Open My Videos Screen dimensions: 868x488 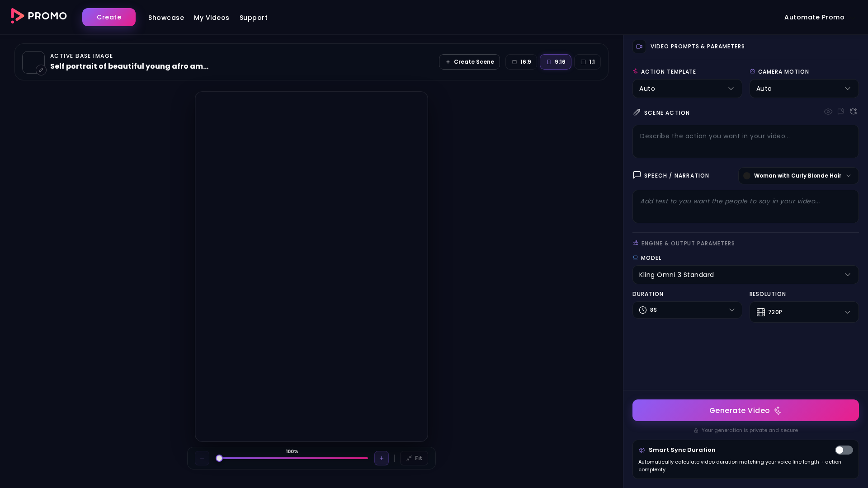tap(212, 18)
